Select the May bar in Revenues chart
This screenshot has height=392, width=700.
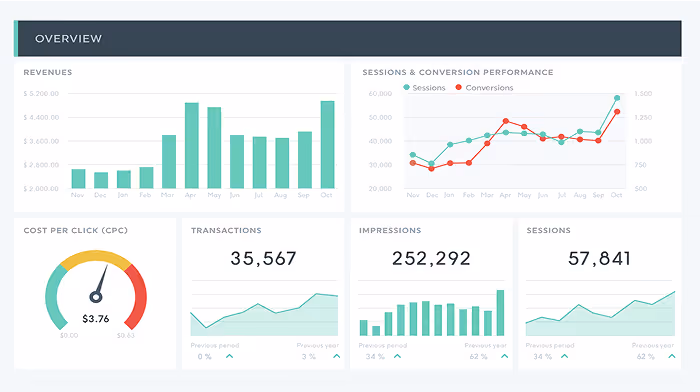point(214,148)
